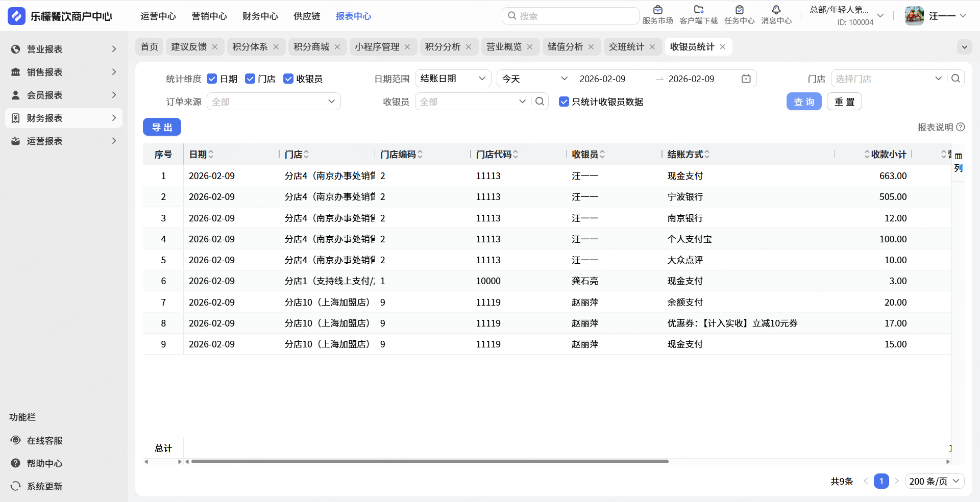Click the calendar icon in date range
The image size is (980, 502).
point(746,79)
